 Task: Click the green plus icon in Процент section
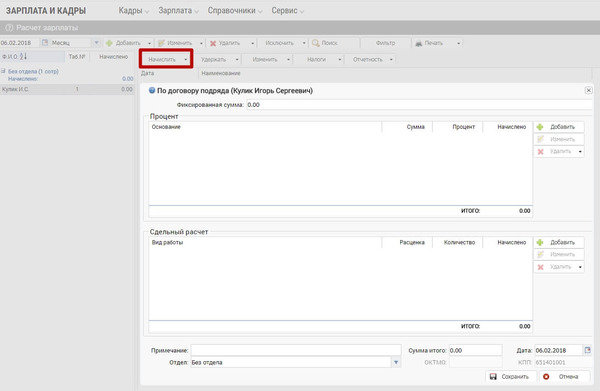pos(540,127)
